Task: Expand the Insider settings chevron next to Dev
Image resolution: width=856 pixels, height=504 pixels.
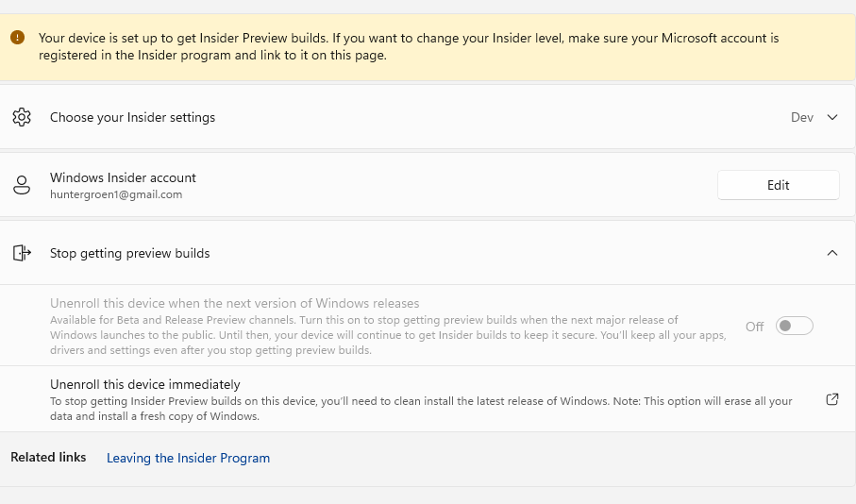Action: tap(832, 118)
